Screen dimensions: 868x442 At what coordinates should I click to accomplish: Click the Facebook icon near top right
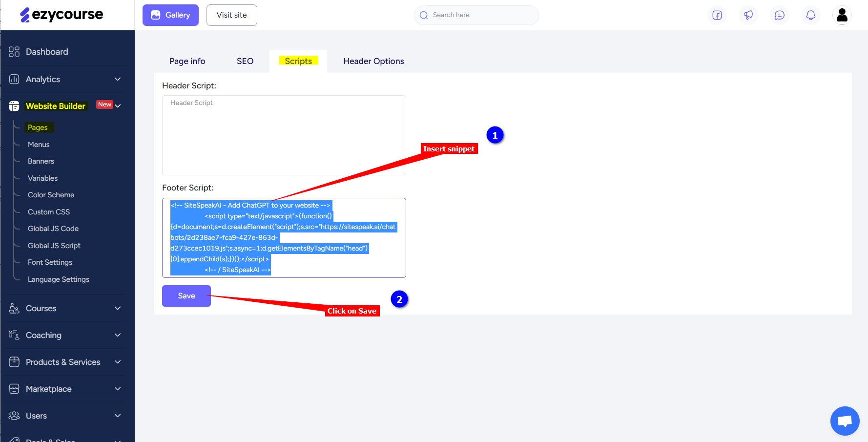coord(717,15)
